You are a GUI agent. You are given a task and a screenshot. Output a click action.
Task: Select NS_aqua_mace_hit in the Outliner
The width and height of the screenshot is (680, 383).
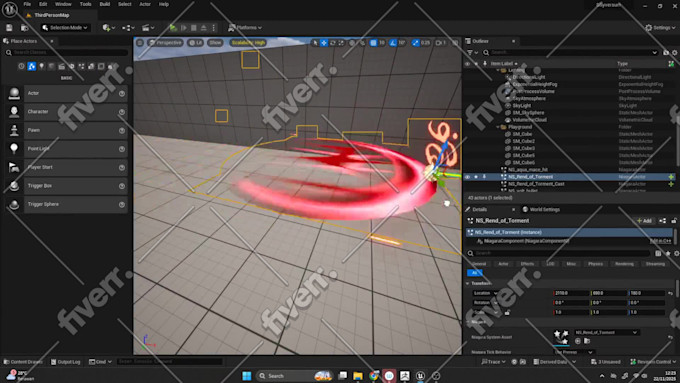(528, 170)
